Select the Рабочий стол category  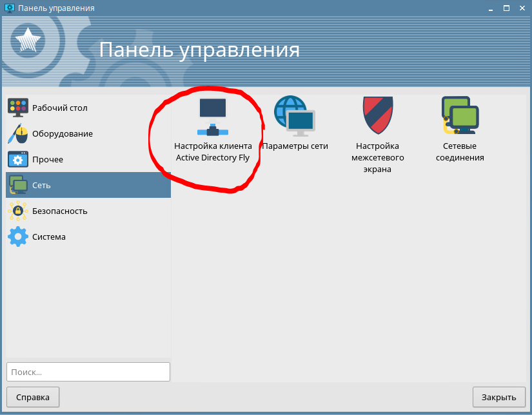pyautogui.click(x=59, y=108)
